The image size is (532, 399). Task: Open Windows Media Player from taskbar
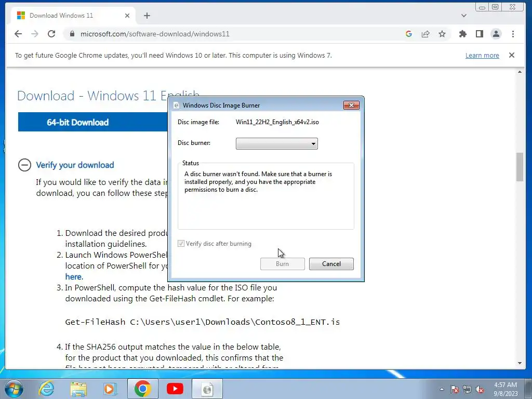point(110,389)
